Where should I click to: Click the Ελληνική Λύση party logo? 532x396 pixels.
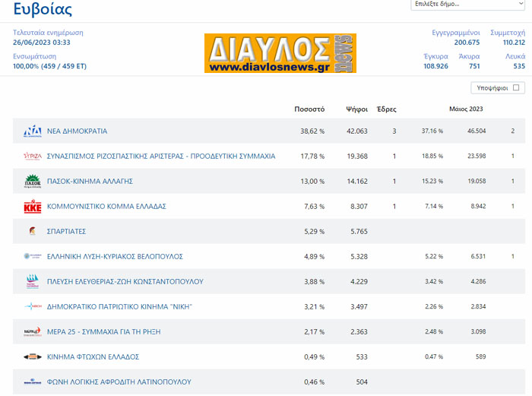pos(32,256)
